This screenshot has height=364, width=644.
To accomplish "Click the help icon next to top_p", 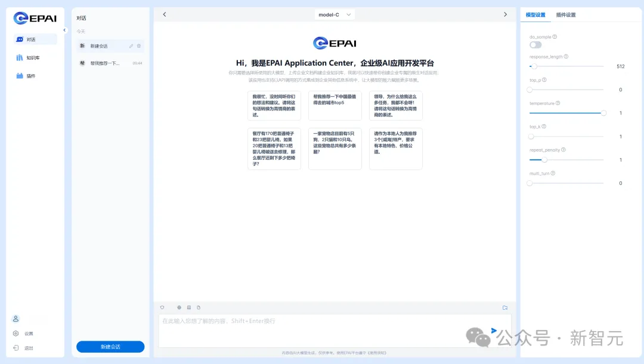I will [x=544, y=80].
